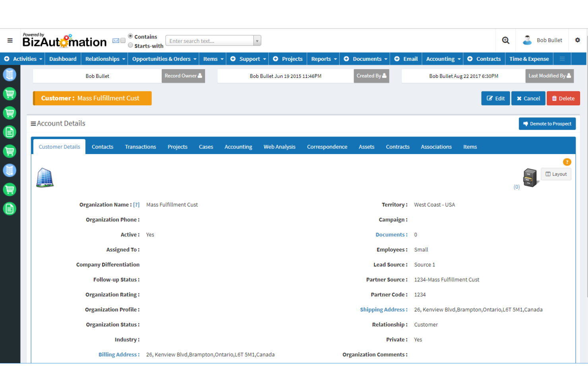This screenshot has height=392, width=588.
Task: Expand the Opportunities & Orders menu
Action: [163, 59]
